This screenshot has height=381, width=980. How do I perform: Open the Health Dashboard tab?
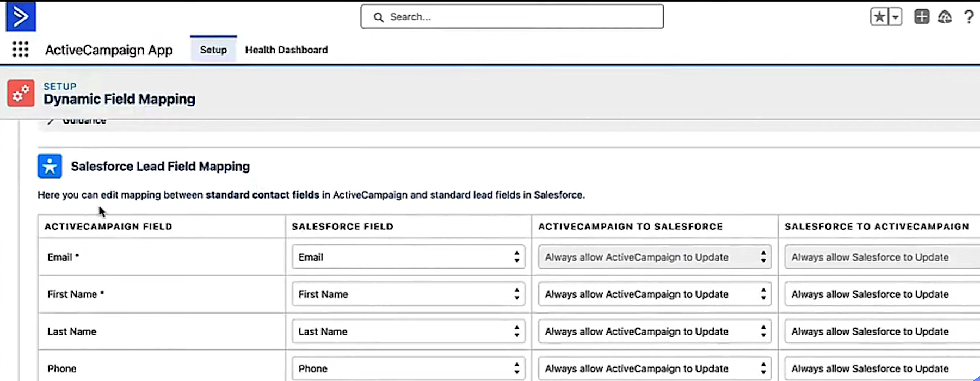click(286, 50)
